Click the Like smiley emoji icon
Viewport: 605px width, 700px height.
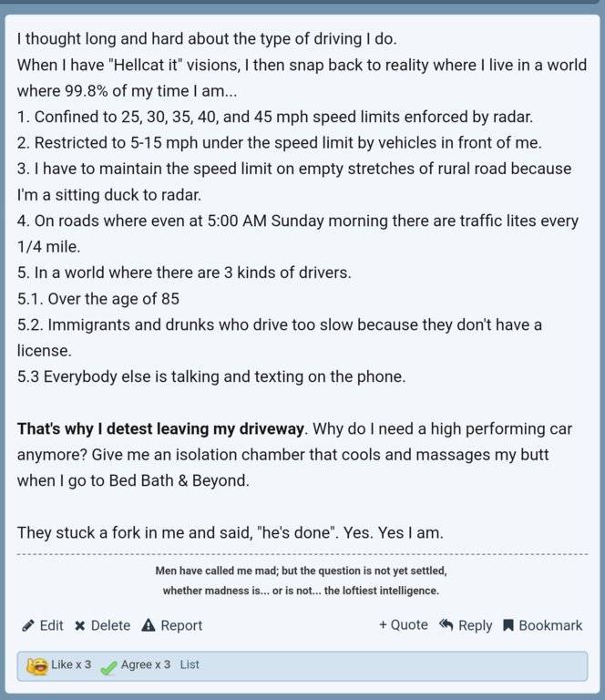[x=37, y=666]
